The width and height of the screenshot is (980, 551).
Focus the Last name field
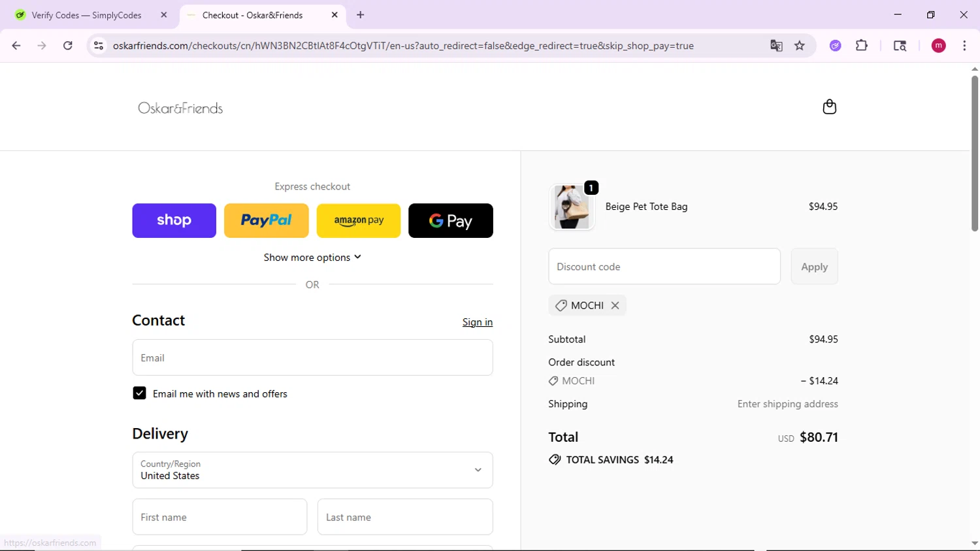click(405, 517)
